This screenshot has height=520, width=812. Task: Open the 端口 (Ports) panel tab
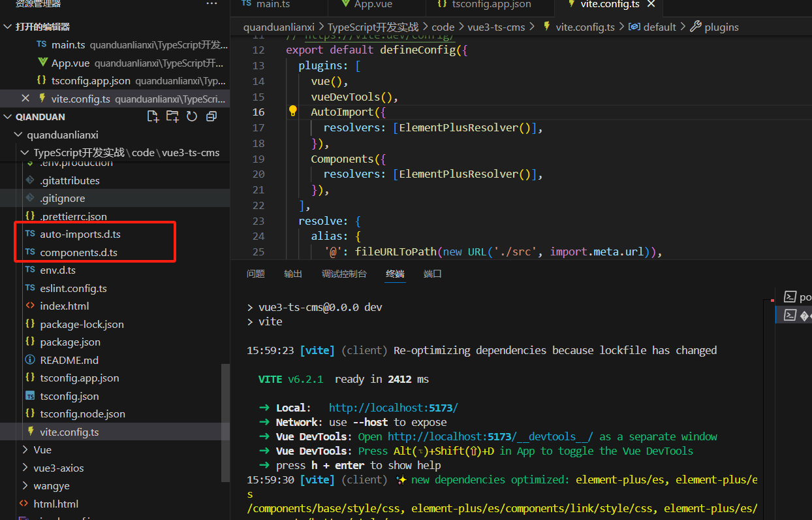[x=433, y=274]
